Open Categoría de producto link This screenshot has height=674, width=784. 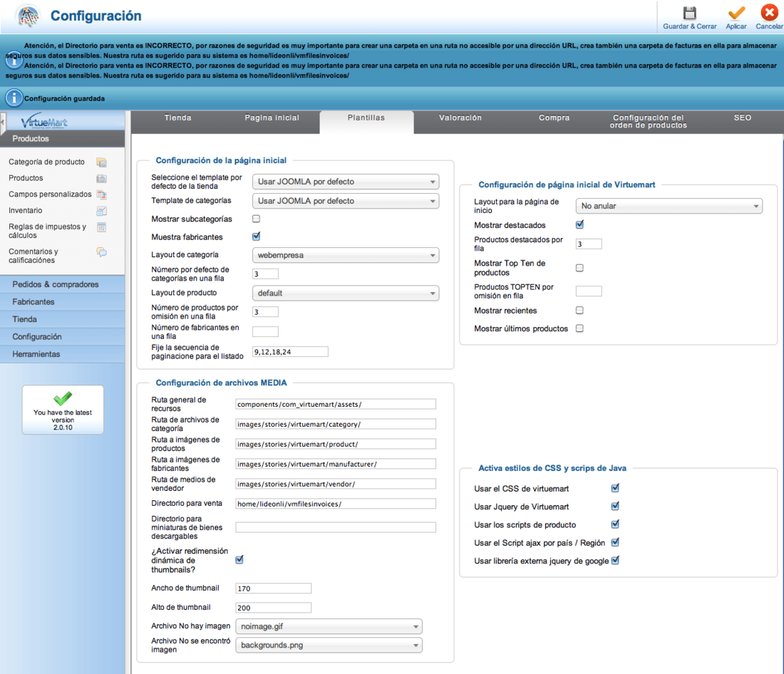46,162
